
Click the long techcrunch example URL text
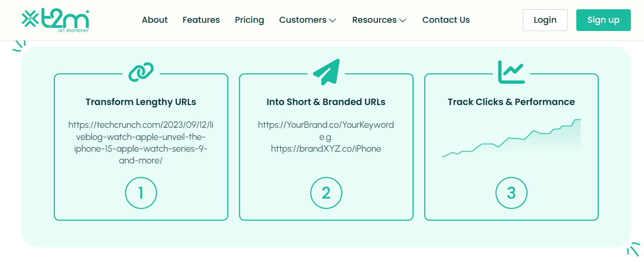pos(141,142)
